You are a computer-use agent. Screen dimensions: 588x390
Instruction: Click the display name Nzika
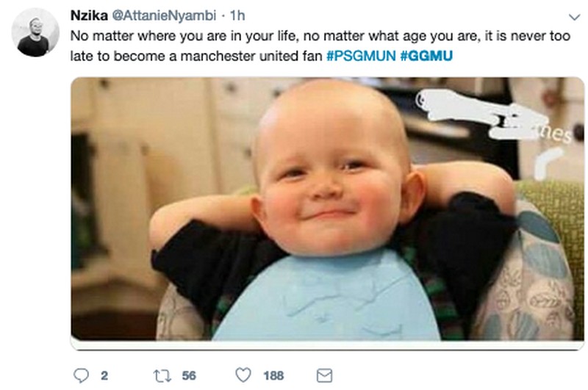point(87,15)
